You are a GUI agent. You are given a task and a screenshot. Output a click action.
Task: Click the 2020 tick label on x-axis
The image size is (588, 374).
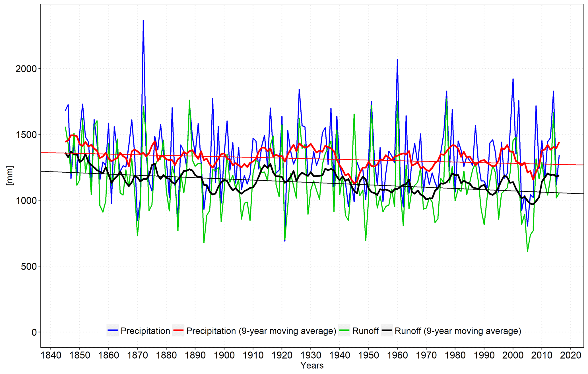click(570, 355)
